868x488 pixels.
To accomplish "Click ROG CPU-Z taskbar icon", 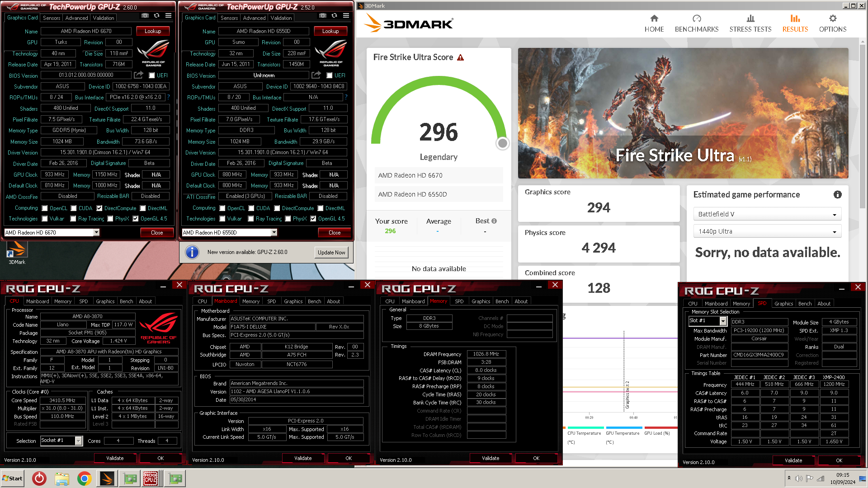I will tap(151, 479).
